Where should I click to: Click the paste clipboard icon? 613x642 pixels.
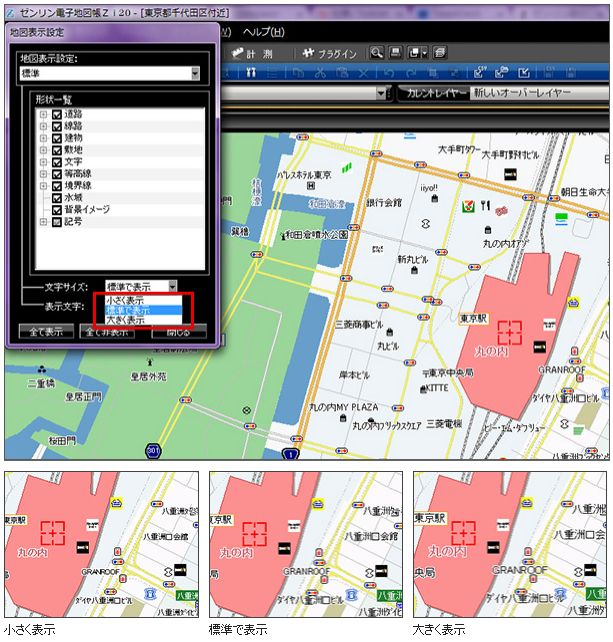coord(342,73)
